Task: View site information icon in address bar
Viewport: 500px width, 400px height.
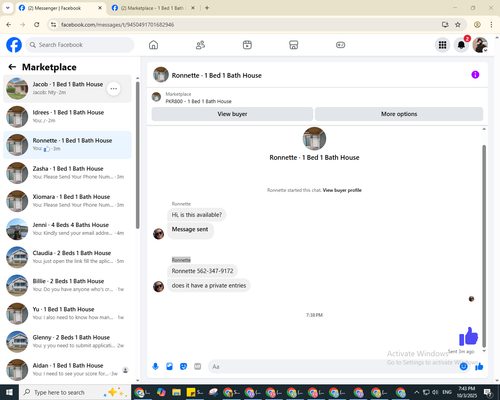Action: click(x=53, y=24)
